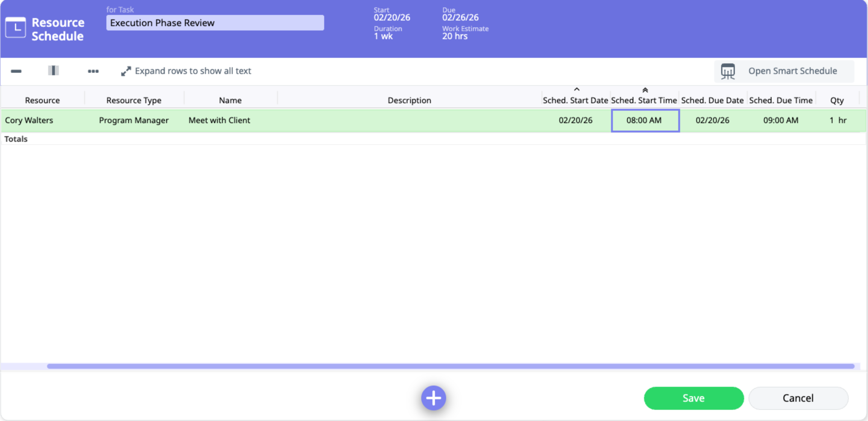The height and width of the screenshot is (421, 868).
Task: Click the Smart Schedule presentation icon
Action: coord(727,71)
